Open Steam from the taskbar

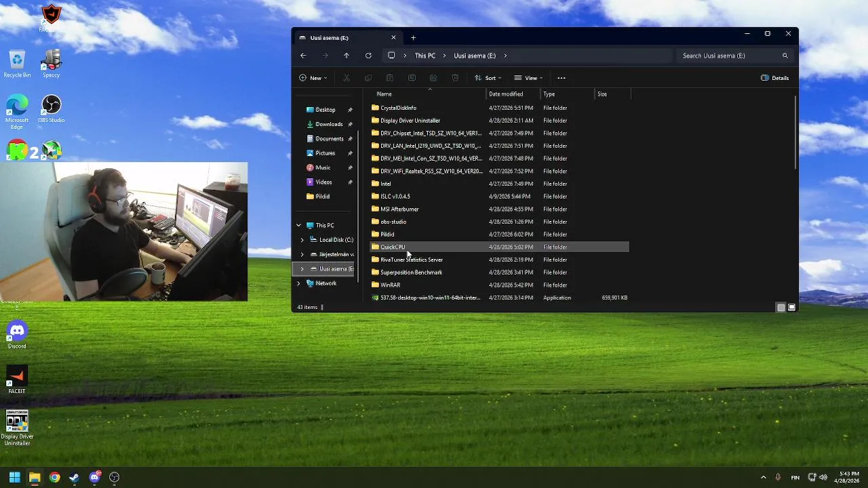pyautogui.click(x=74, y=477)
